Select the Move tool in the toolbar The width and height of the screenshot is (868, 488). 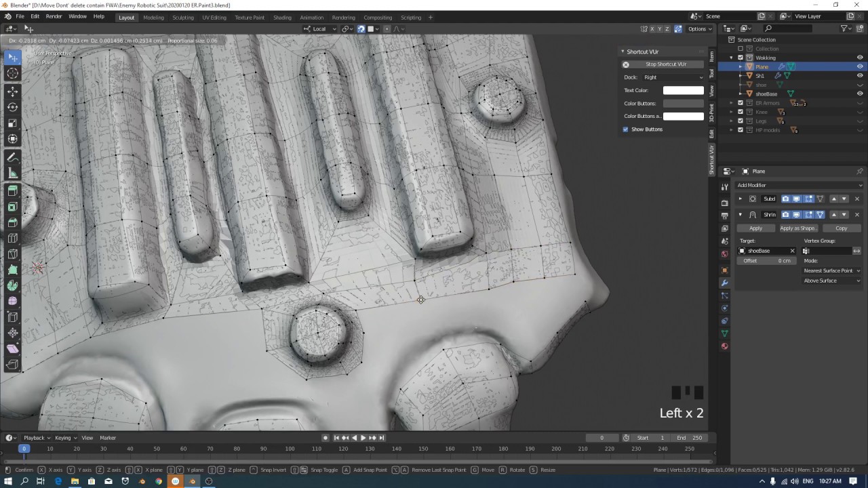click(13, 91)
